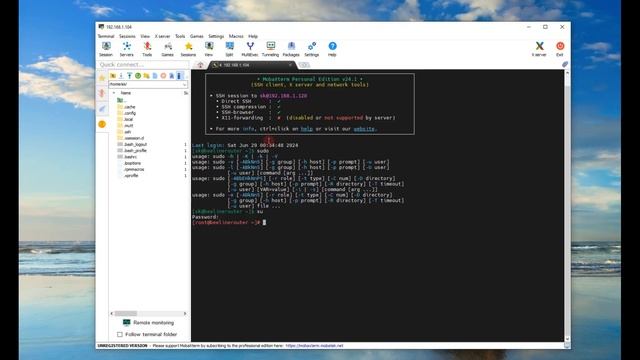Image resolution: width=640 pixels, height=360 pixels.
Task: Toggle Follow terminal folder checkbox
Action: tap(120, 334)
